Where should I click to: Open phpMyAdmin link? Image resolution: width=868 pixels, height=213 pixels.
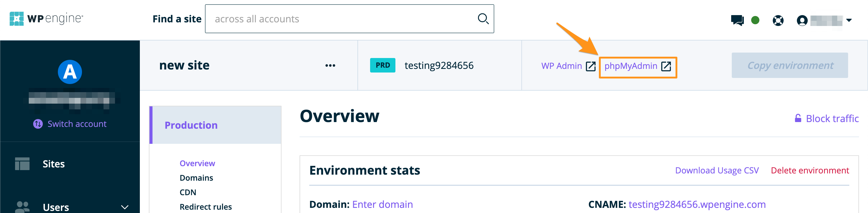click(x=637, y=66)
